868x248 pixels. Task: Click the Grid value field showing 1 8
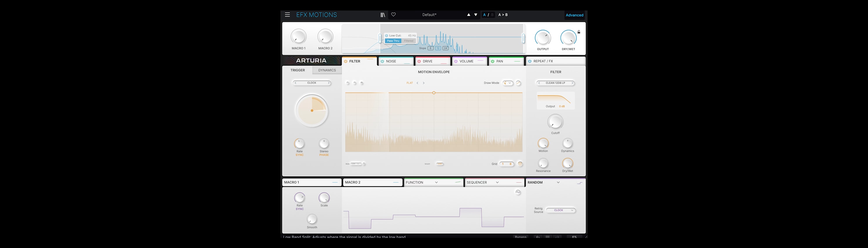tap(506, 164)
